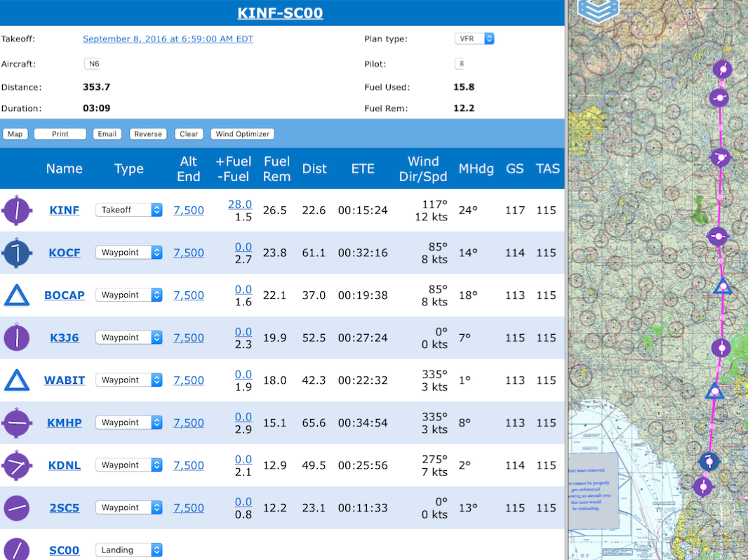The width and height of the screenshot is (748, 560).
Task: Edit the KDNL 0.0 added fuel link
Action: 243,459
